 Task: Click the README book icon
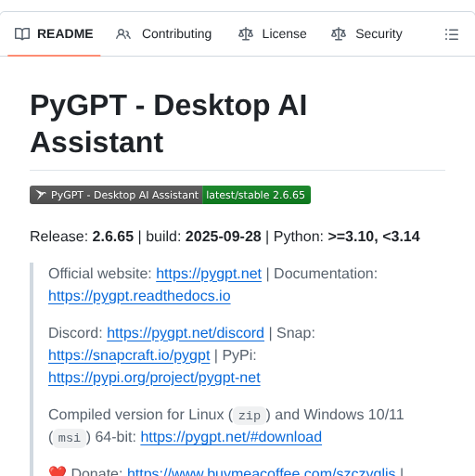tap(22, 34)
